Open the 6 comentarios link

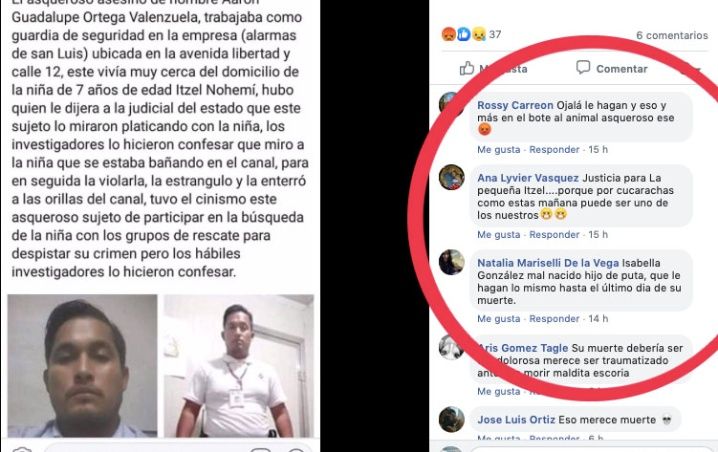coord(672,35)
